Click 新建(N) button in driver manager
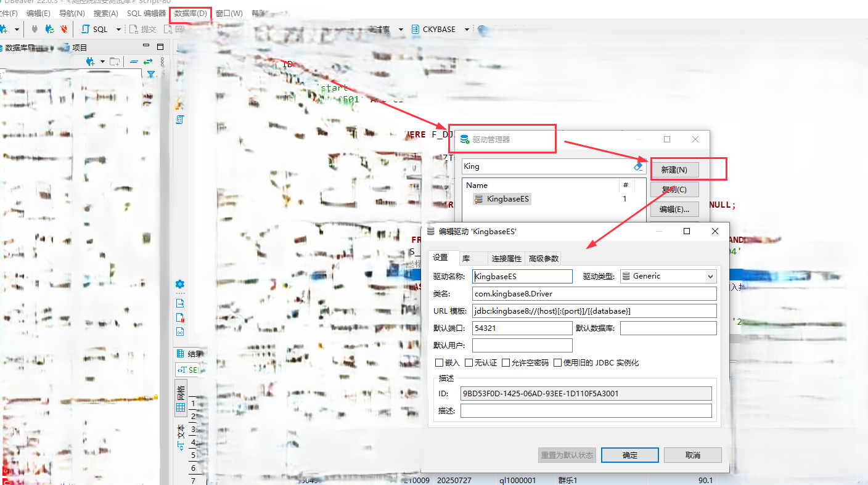 click(674, 169)
